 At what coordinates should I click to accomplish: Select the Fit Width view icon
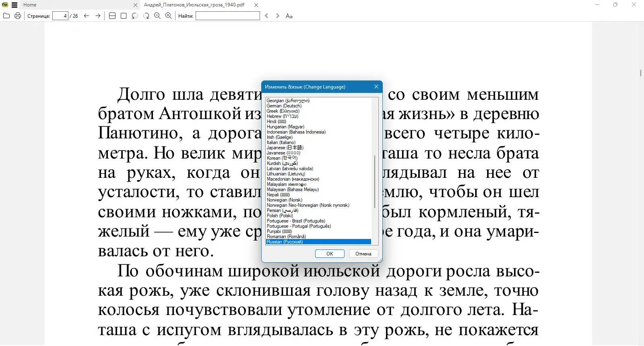pyautogui.click(x=112, y=16)
